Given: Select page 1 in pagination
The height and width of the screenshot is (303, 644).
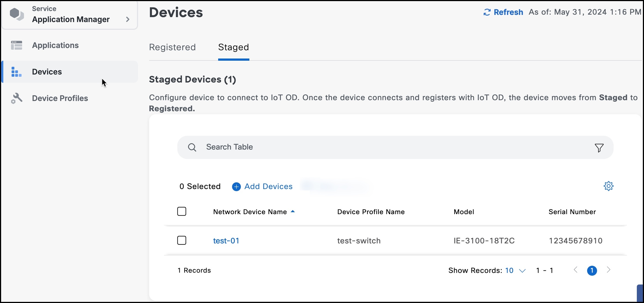Looking at the screenshot, I should pos(592,270).
